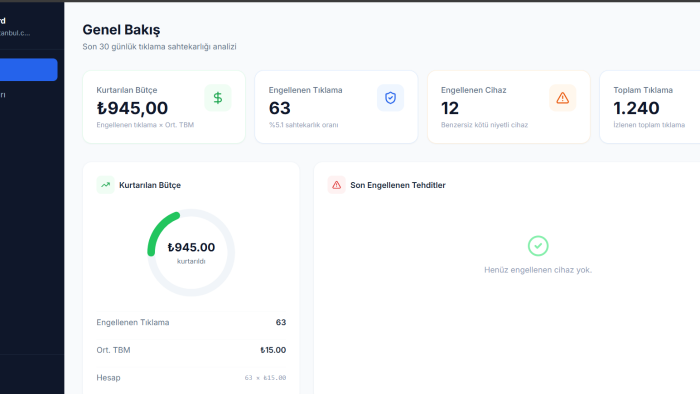Click the green dollar sign icon
Image resolution: width=700 pixels, height=394 pixels.
click(218, 98)
